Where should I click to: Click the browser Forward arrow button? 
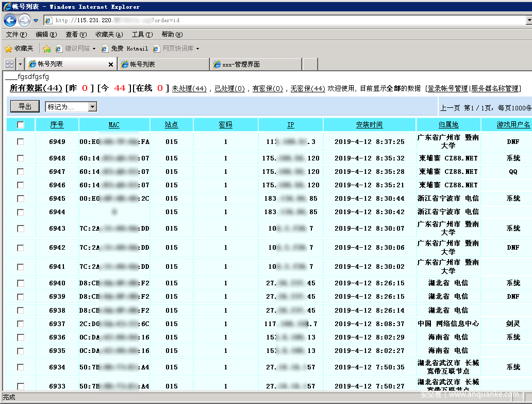(24, 21)
